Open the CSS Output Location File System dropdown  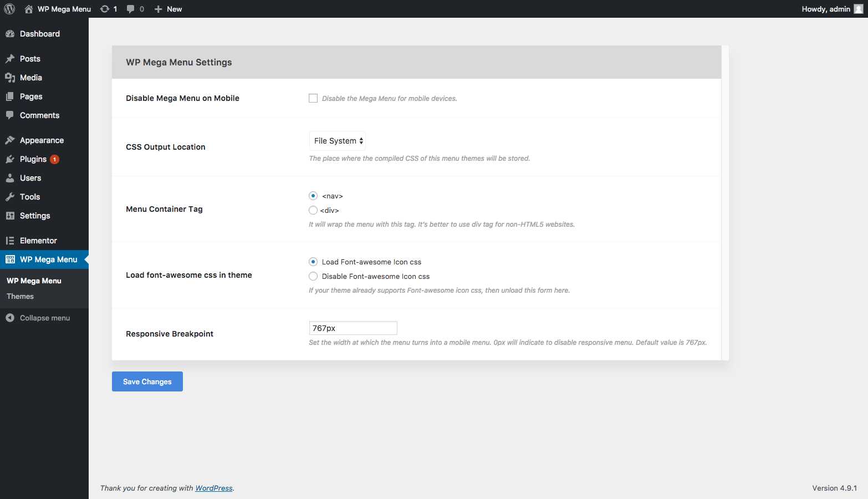click(338, 141)
